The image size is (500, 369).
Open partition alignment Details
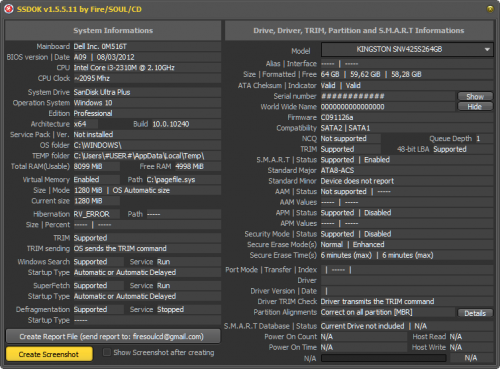coord(475,313)
